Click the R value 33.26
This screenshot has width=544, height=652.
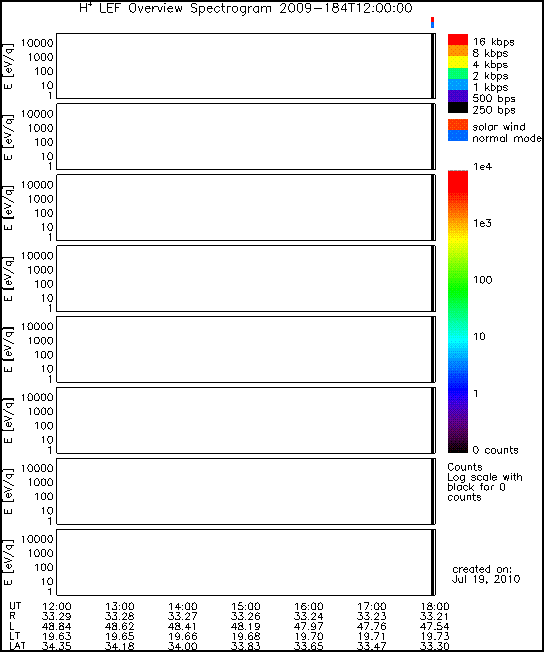point(246,616)
